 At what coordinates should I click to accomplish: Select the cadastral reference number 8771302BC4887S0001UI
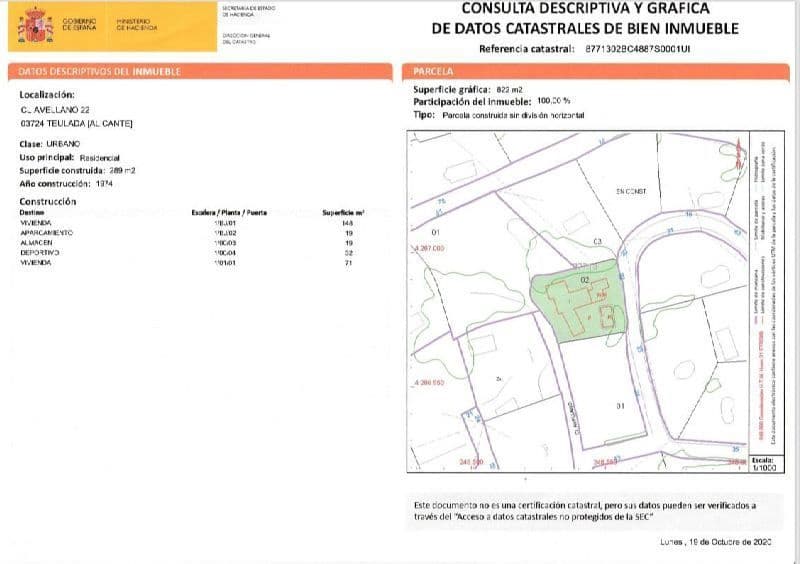click(x=637, y=49)
